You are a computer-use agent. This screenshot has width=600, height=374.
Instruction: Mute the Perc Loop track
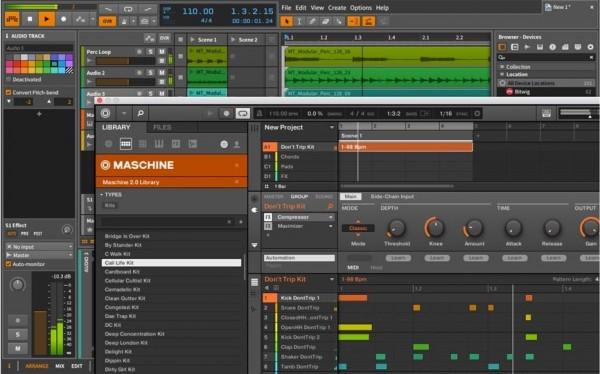tap(162, 52)
